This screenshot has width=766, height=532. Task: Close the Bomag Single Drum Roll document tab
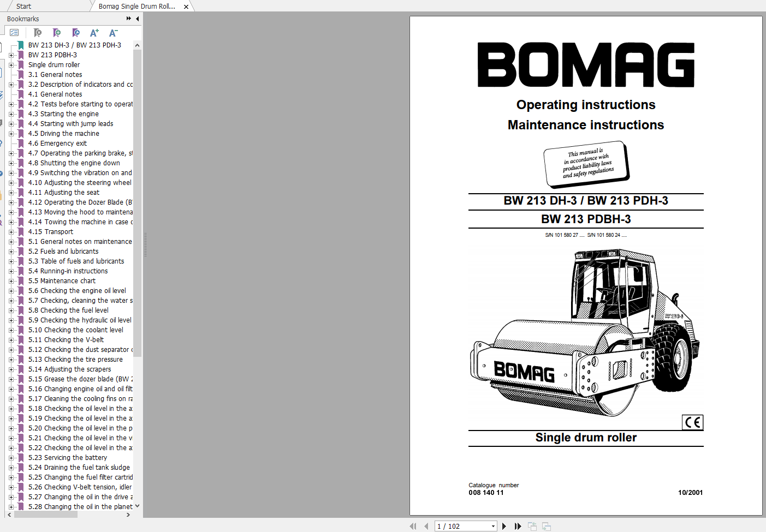coord(186,7)
